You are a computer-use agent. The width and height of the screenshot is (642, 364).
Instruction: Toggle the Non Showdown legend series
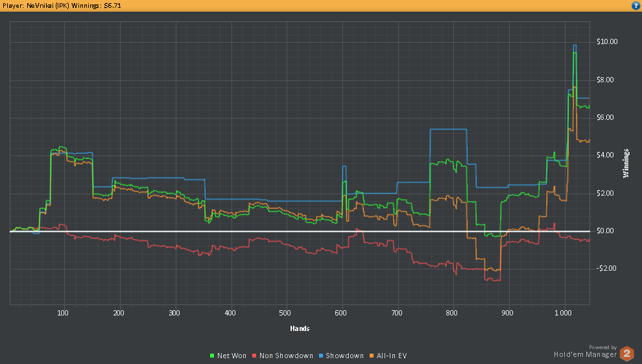283,356
